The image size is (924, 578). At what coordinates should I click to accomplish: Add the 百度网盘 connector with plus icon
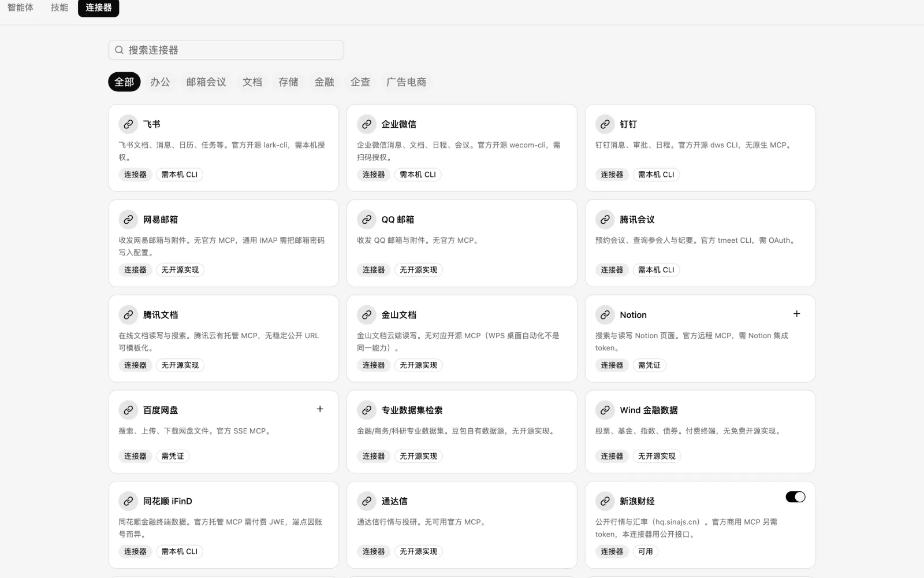point(320,409)
